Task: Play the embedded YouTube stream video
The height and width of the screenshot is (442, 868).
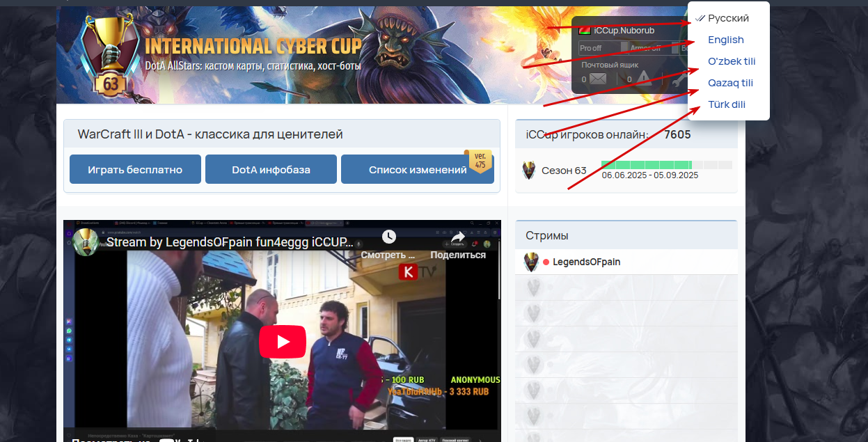Action: 283,342
